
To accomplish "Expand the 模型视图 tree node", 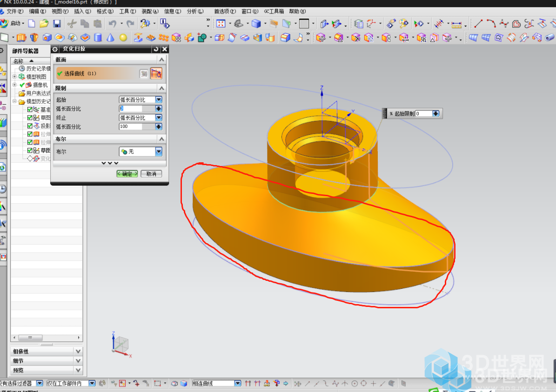I will click(14, 77).
